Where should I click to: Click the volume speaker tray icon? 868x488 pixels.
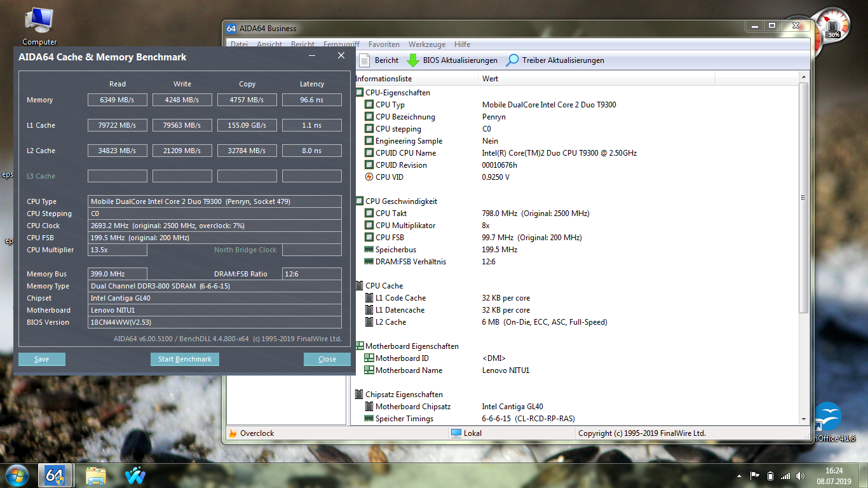(801, 476)
